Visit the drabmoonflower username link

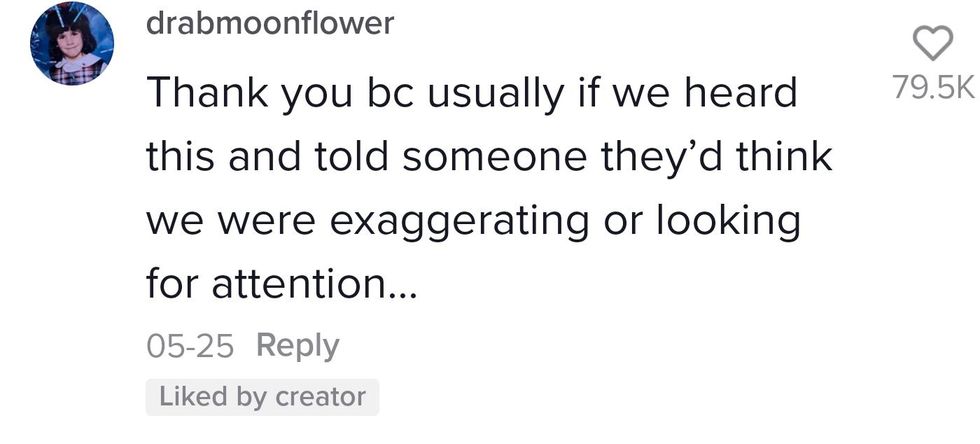point(270,25)
